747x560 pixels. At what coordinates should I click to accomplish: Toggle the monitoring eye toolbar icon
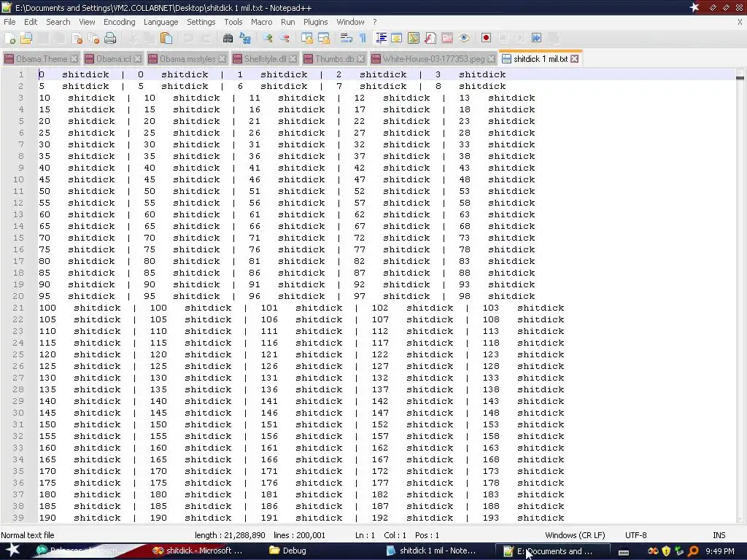pyautogui.click(x=464, y=38)
